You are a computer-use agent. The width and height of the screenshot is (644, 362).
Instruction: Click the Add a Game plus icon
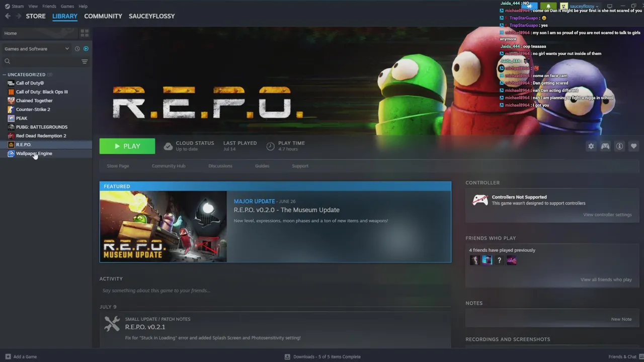click(x=7, y=356)
